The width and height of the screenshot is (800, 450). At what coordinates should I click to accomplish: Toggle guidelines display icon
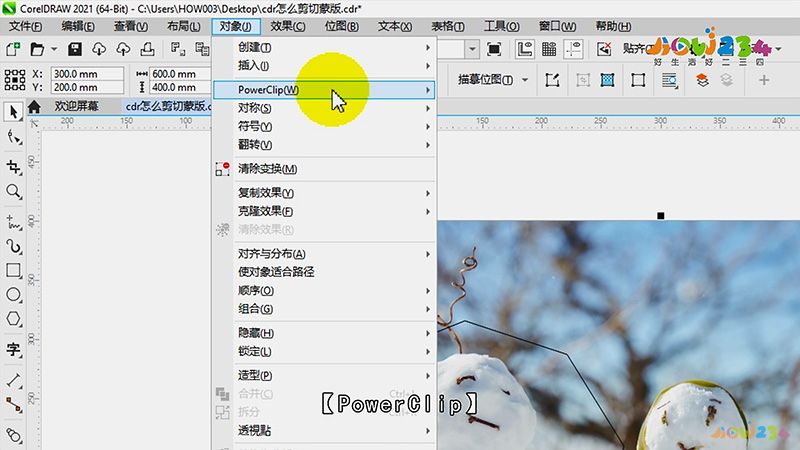573,49
